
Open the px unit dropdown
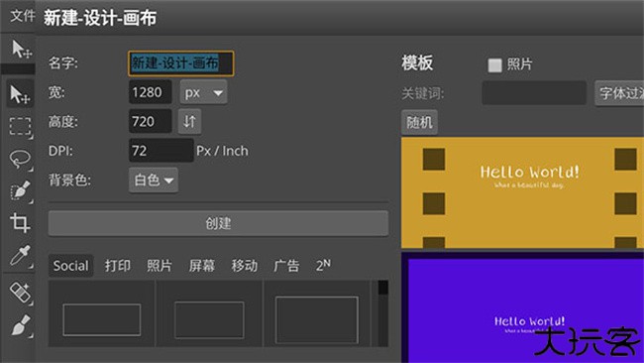coord(203,92)
